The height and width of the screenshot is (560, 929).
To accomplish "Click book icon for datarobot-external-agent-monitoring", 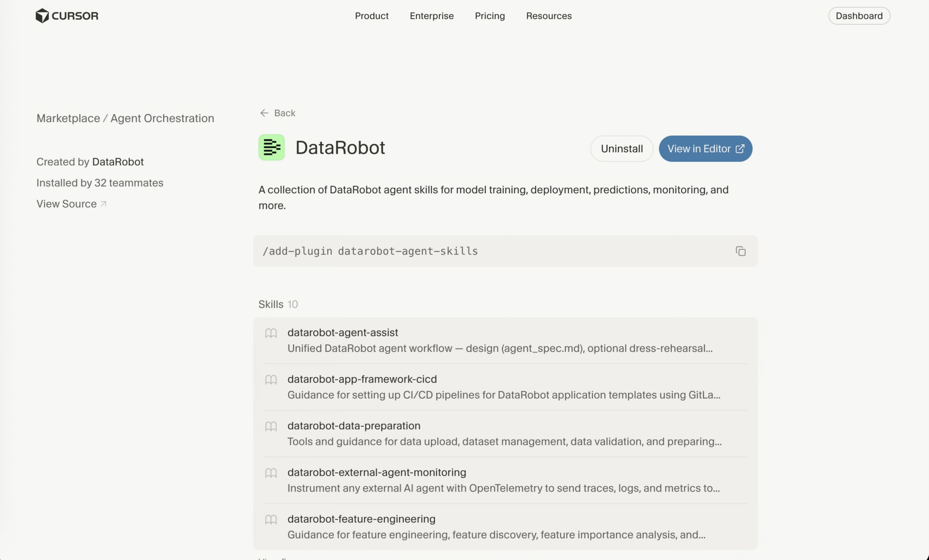I will click(271, 473).
